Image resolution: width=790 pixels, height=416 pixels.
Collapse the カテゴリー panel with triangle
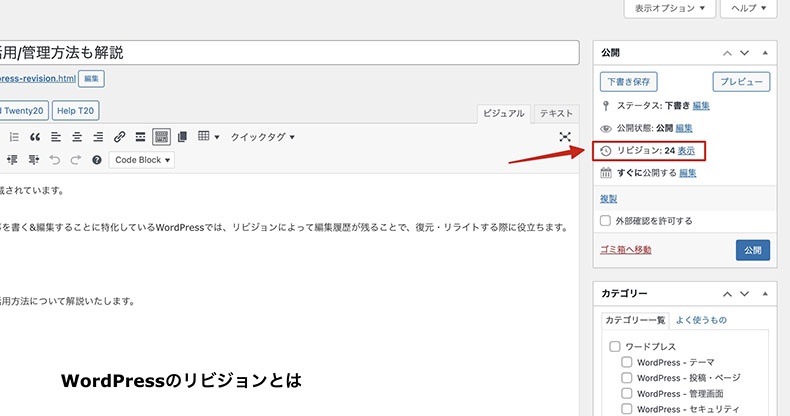pos(765,294)
